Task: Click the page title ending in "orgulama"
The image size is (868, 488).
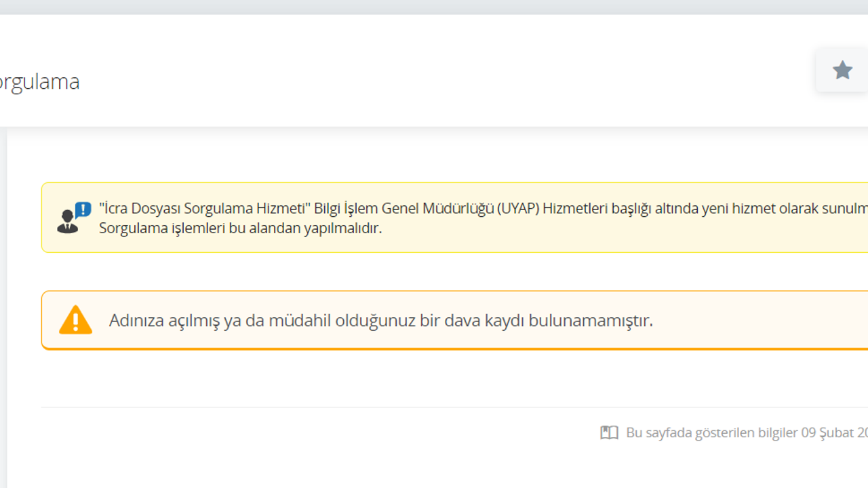Action: (39, 82)
